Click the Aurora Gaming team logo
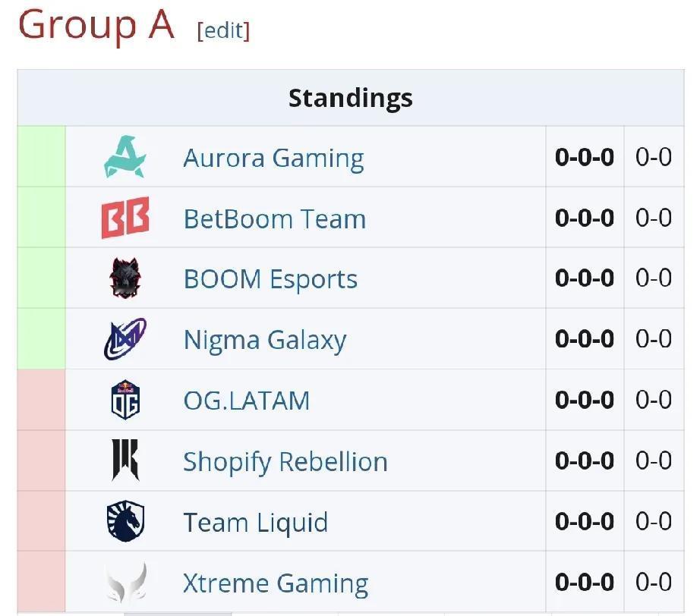This screenshot has height=616, width=700. [125, 156]
